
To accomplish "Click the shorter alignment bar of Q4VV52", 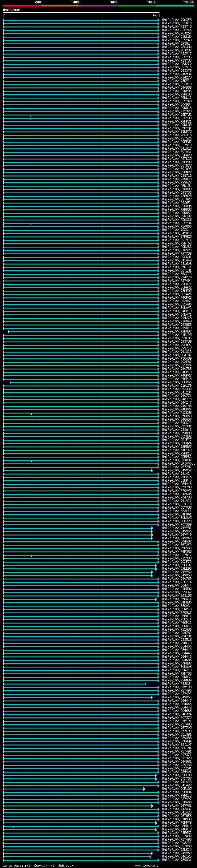I will [x=78, y=470].
